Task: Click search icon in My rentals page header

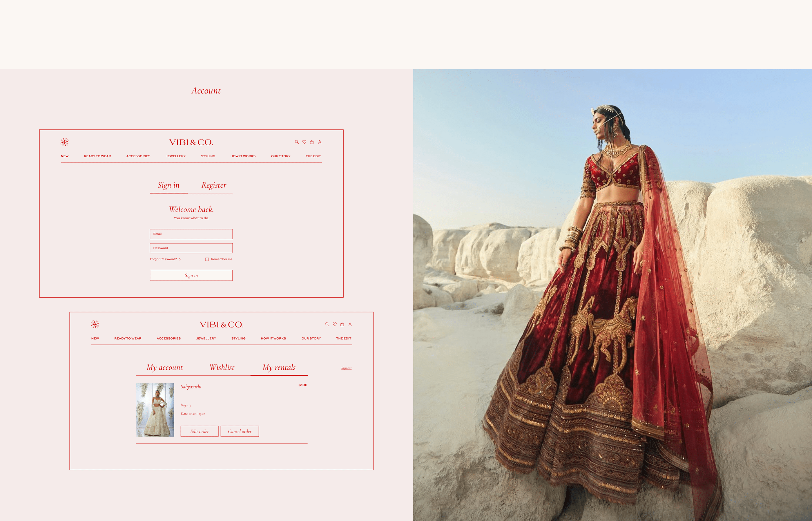Action: [327, 324]
